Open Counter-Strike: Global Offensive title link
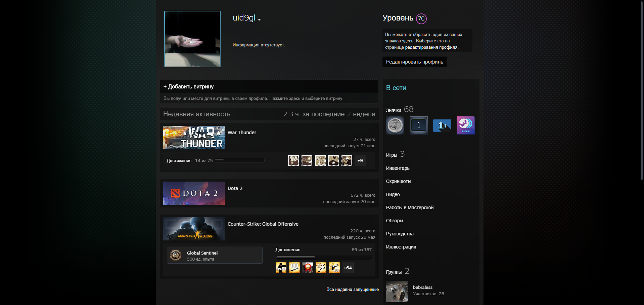Viewport: 644px width, 305px height. coord(263,224)
